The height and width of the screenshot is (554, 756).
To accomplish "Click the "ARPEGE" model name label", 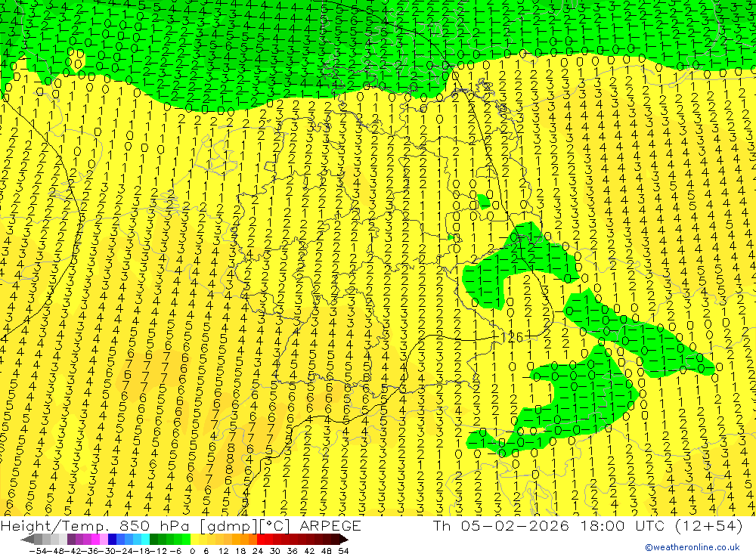I will coord(330,525).
